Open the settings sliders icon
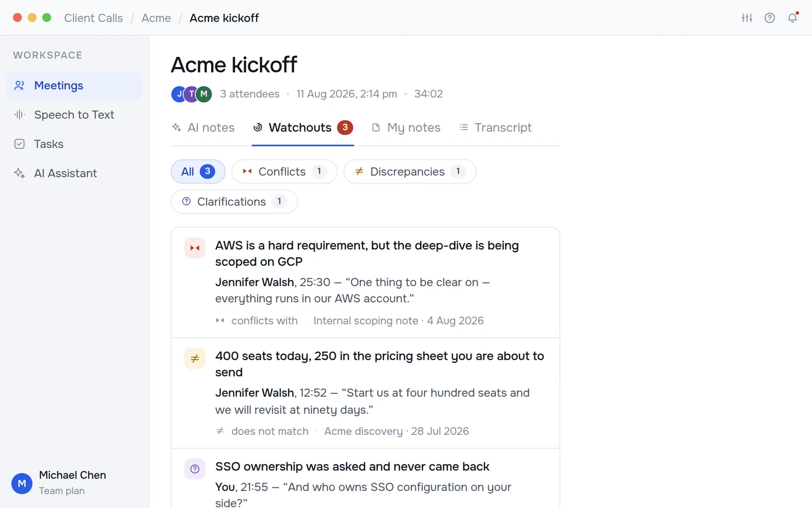Viewport: 812px width, 508px height. [x=747, y=18]
